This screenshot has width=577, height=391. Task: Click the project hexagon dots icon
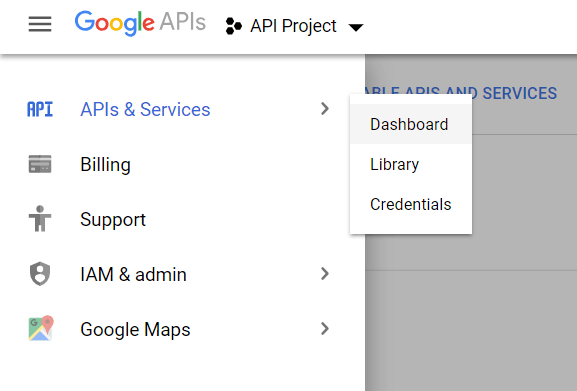click(x=233, y=26)
